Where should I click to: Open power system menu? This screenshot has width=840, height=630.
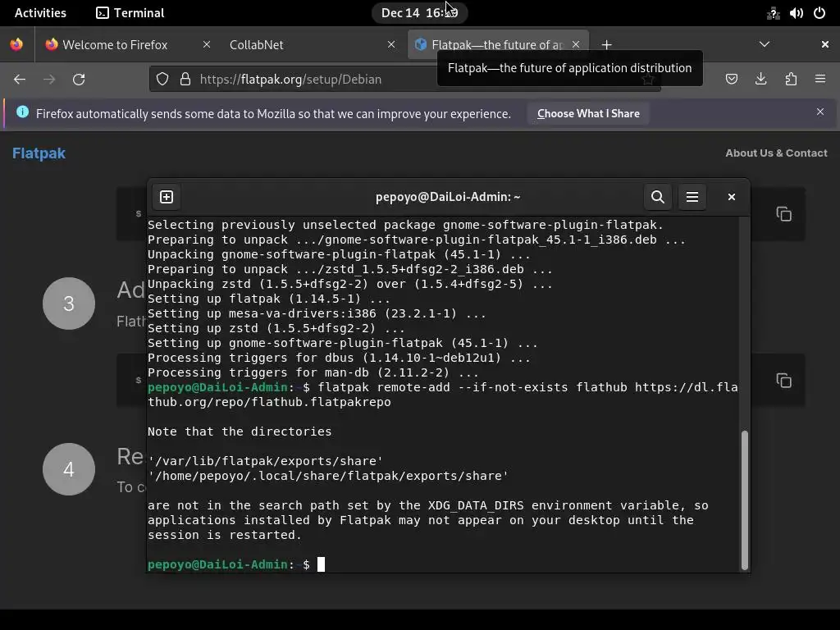[819, 13]
